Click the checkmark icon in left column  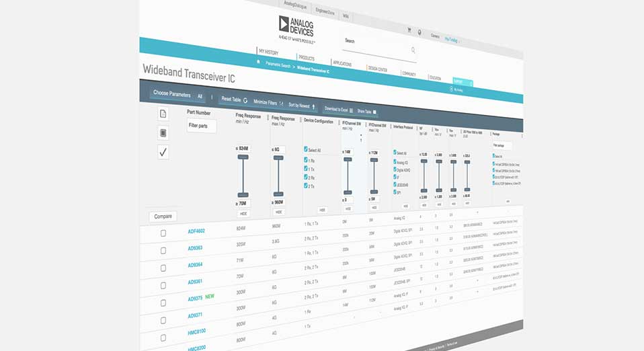click(163, 152)
